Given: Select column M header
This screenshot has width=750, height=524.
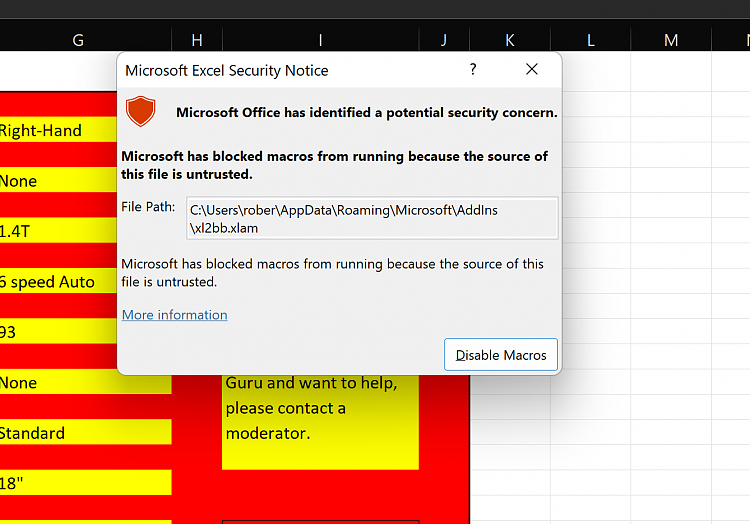Looking at the screenshot, I should [671, 40].
